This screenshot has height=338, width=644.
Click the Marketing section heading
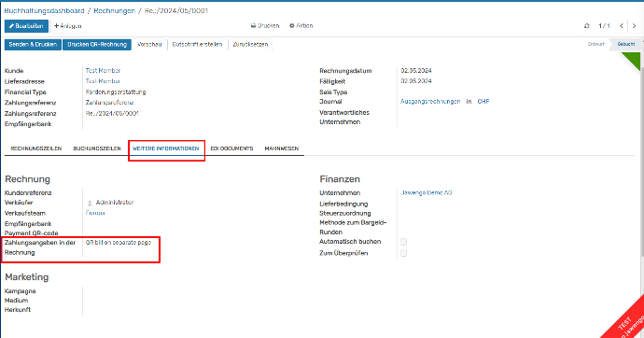27,277
